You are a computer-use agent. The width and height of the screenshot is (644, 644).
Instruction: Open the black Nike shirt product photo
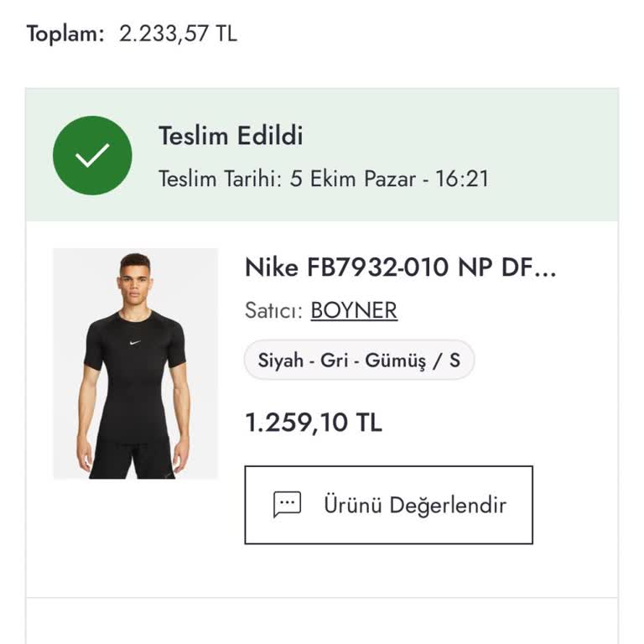coord(135,363)
